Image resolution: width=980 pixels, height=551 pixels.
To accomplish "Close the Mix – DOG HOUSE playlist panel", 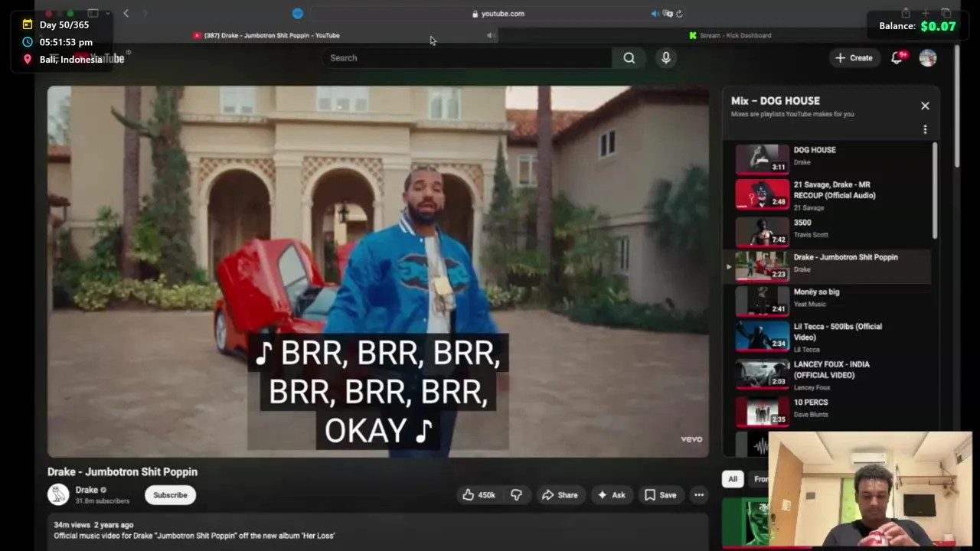I will pos(925,106).
